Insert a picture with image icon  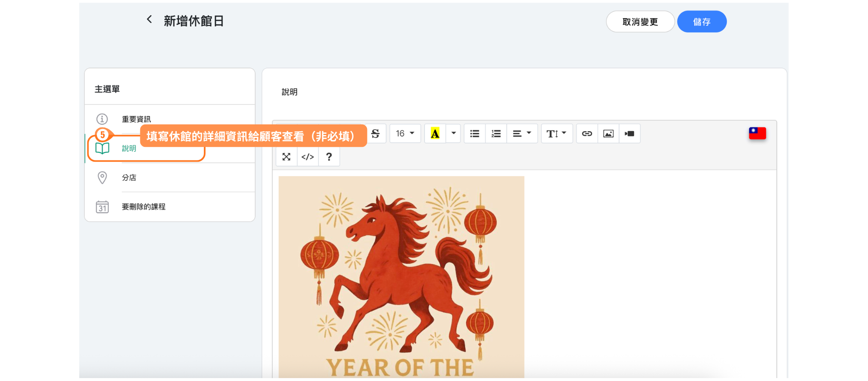coord(608,134)
